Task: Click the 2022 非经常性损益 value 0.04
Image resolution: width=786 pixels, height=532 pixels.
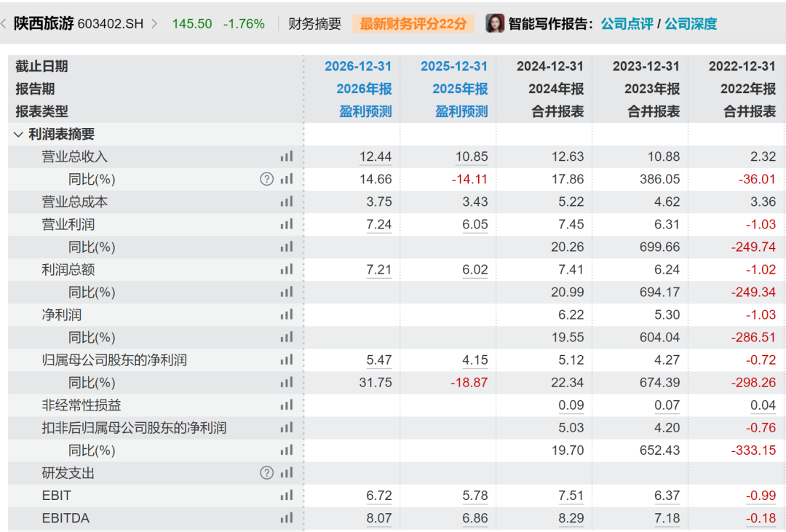Action: pyautogui.click(x=763, y=405)
